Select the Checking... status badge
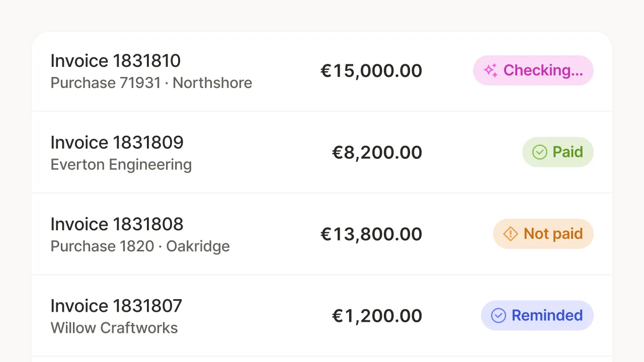This screenshot has height=362, width=644. pyautogui.click(x=533, y=70)
